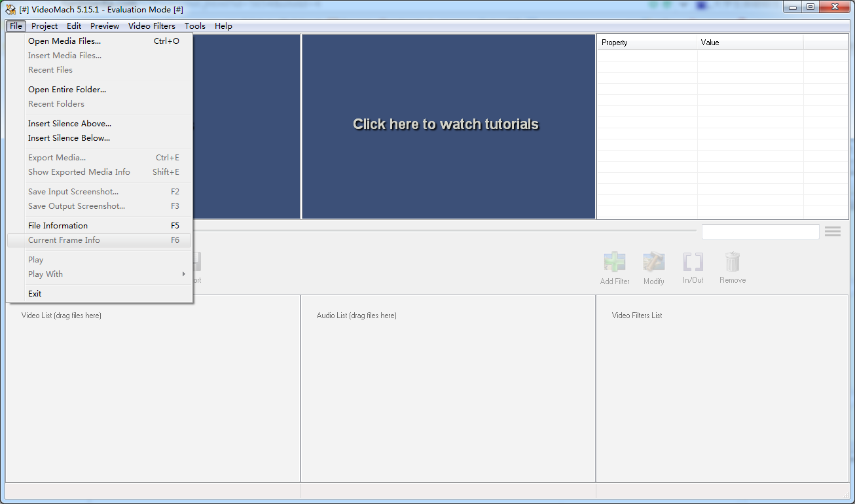This screenshot has width=855, height=504.
Task: Choose Open Media Files from the File menu
Action: [x=100, y=41]
